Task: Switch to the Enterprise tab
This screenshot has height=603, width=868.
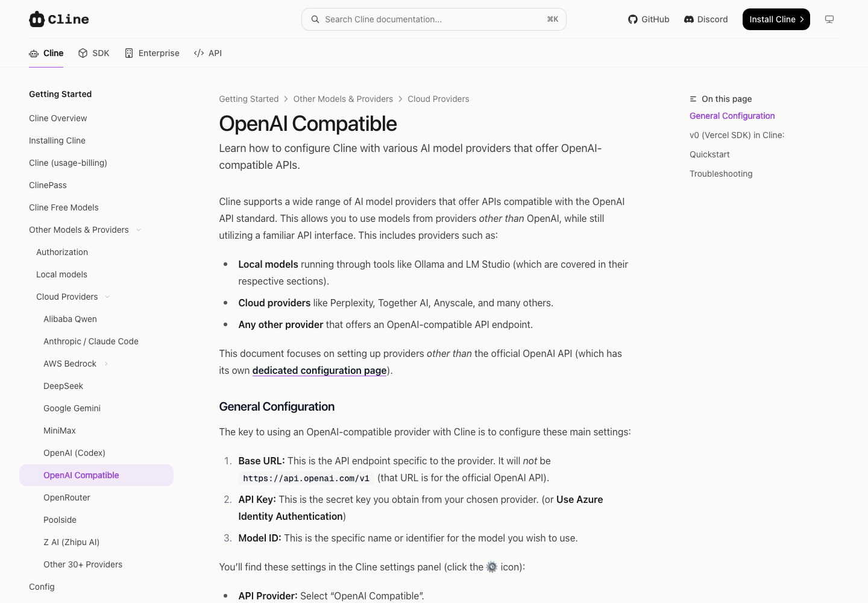Action: click(x=152, y=53)
